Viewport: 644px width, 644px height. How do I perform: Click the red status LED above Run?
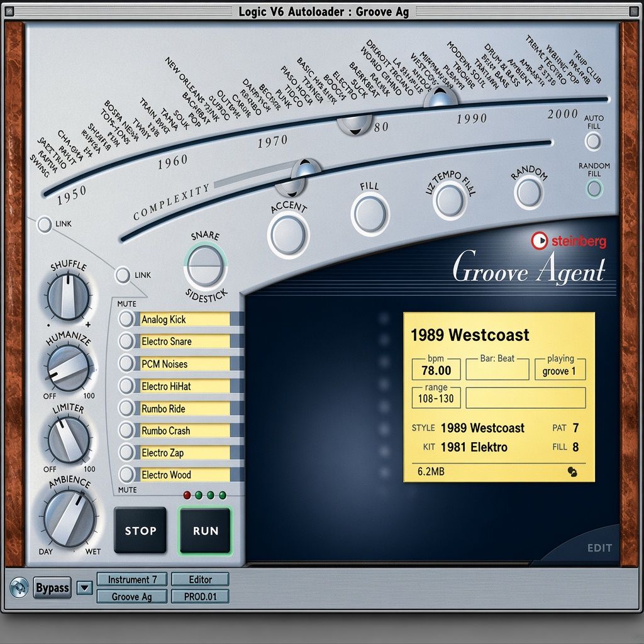point(187,495)
